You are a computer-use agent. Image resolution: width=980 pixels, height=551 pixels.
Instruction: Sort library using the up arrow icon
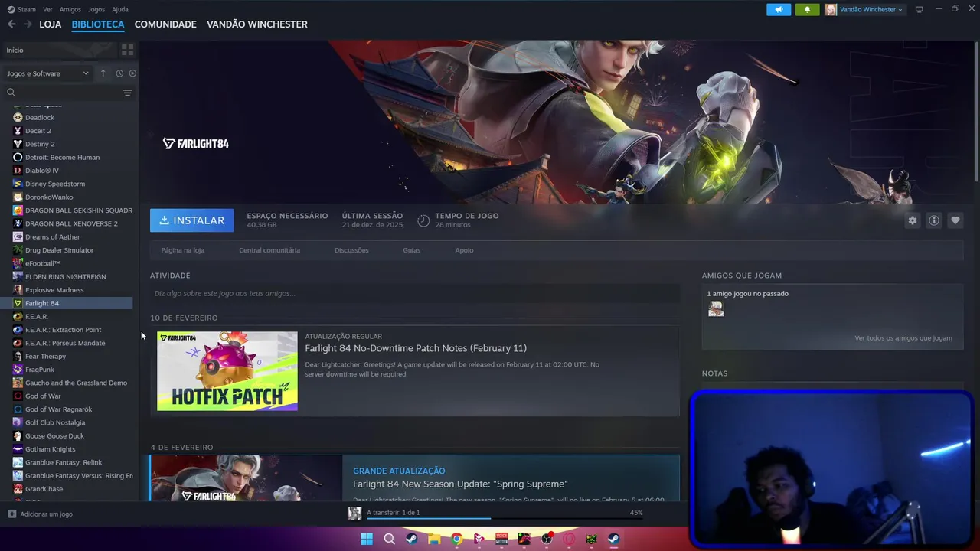(103, 73)
